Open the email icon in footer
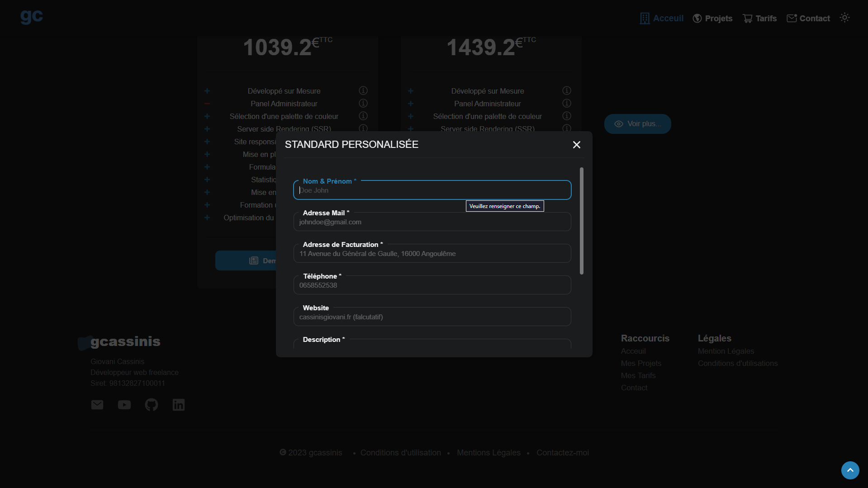This screenshot has width=868, height=488. pyautogui.click(x=97, y=405)
